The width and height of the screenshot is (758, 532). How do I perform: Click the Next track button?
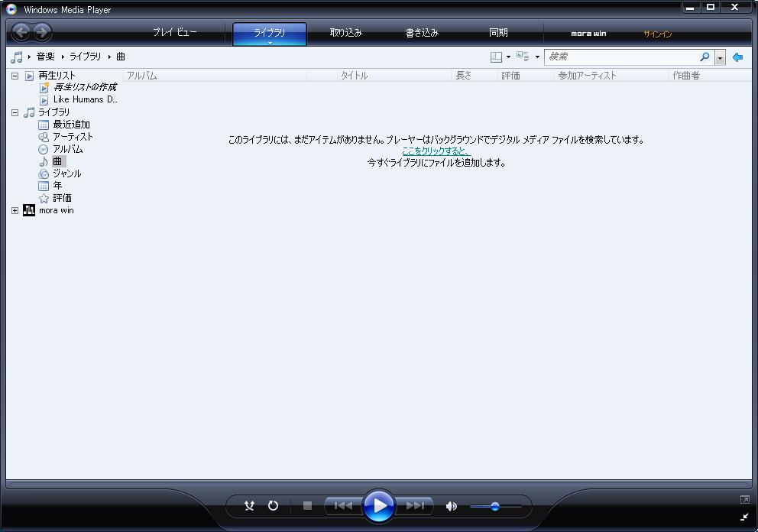coord(415,506)
